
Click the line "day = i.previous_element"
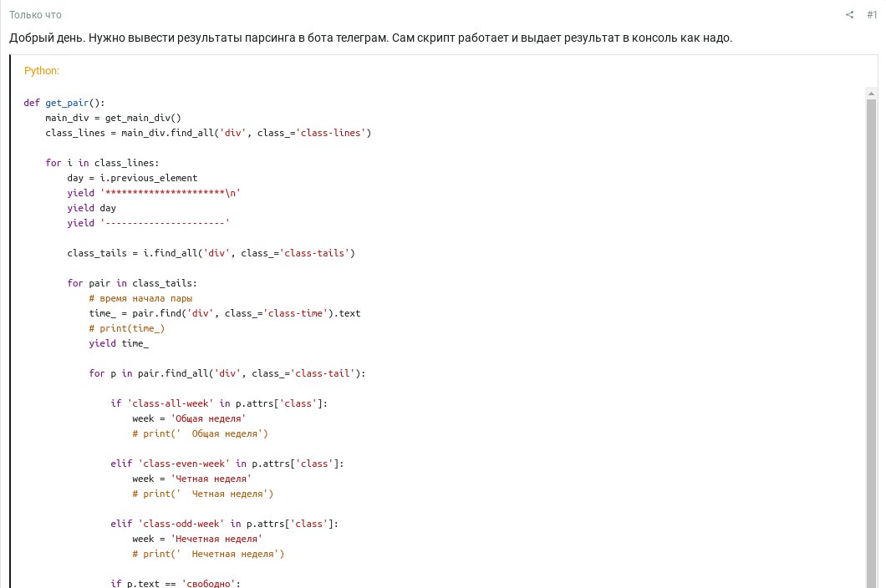pos(132,178)
